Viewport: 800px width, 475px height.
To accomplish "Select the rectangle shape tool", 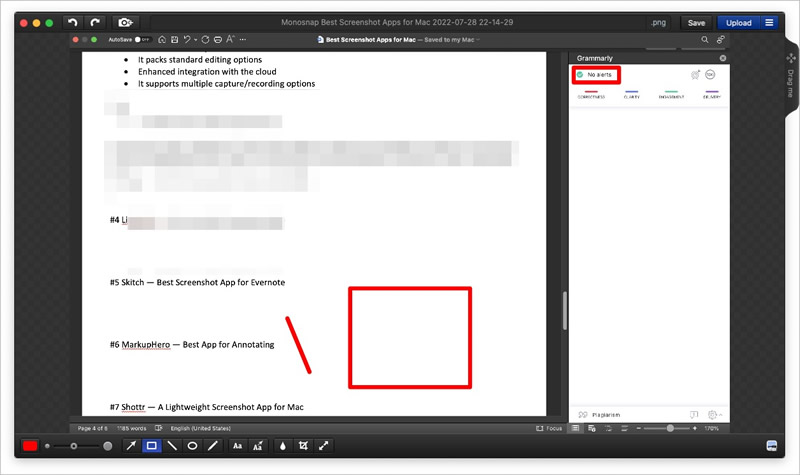I will coord(152,446).
